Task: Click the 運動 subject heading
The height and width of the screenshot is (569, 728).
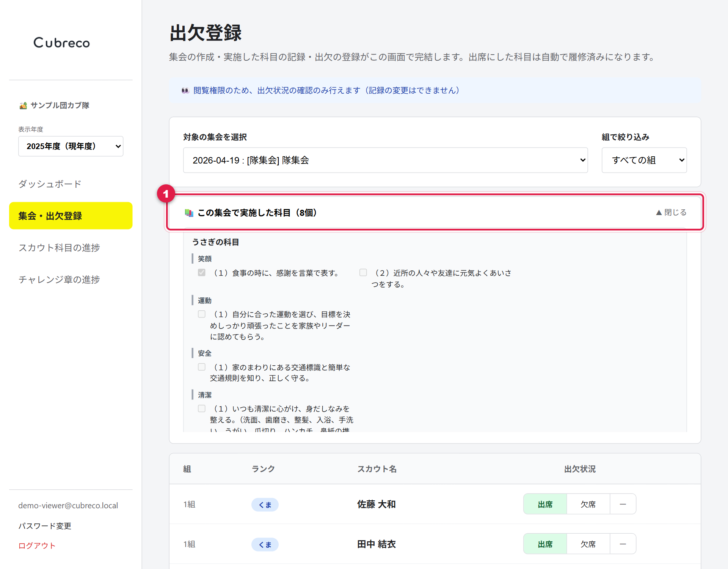Action: [205, 300]
